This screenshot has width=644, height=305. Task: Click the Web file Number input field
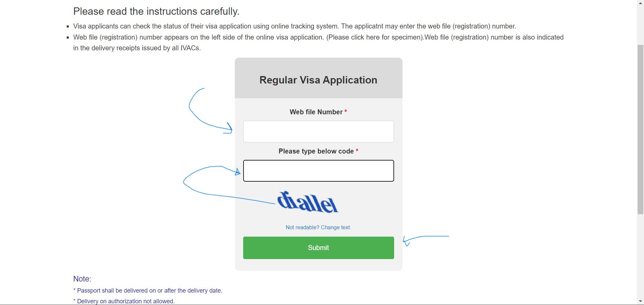[318, 131]
